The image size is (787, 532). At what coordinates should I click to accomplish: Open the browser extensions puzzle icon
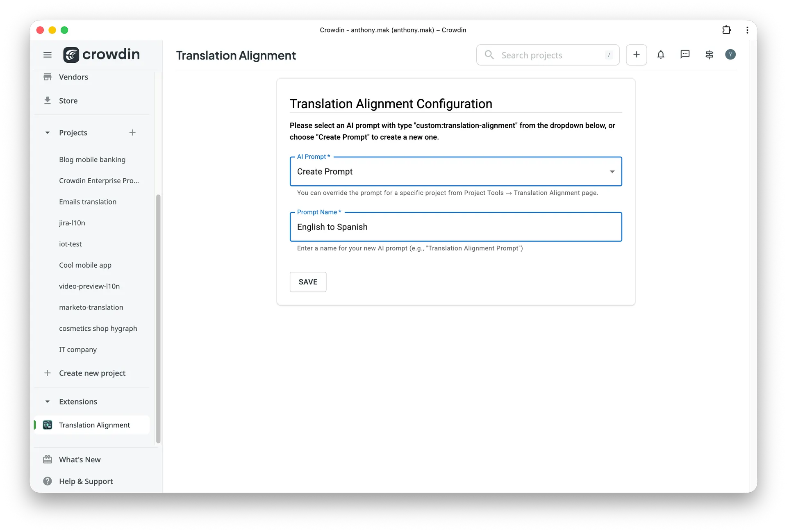click(727, 30)
